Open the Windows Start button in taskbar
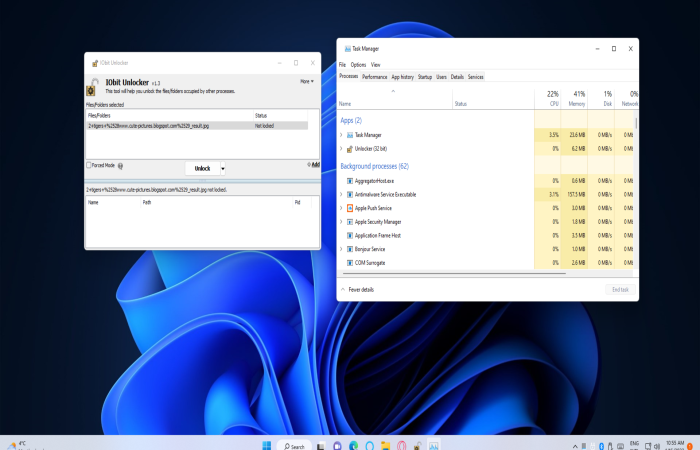 [x=267, y=445]
